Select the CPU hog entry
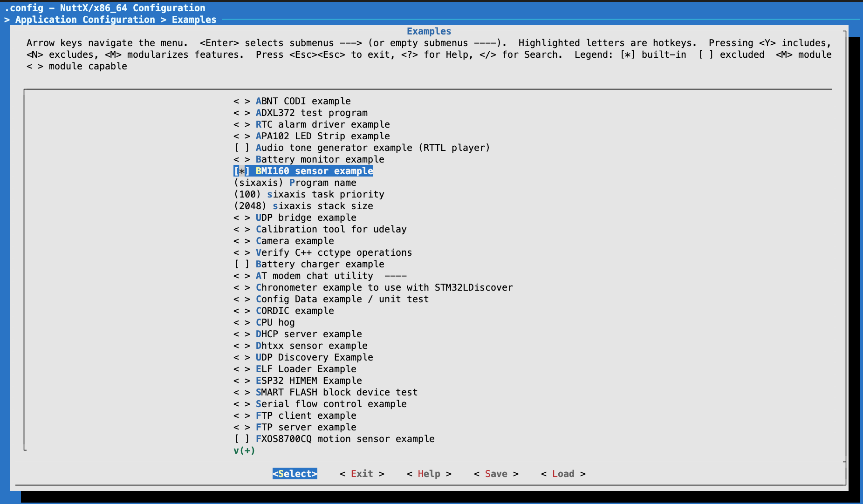The width and height of the screenshot is (863, 504). click(275, 322)
